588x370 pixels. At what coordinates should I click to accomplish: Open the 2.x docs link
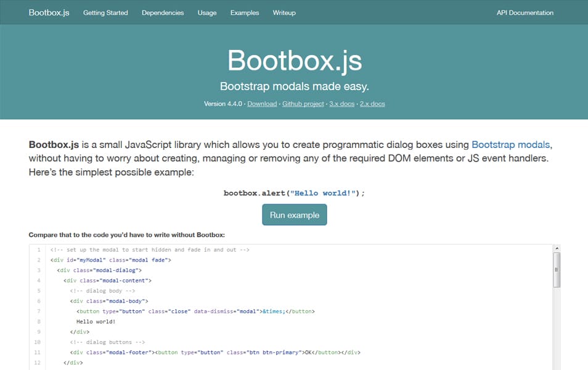click(x=372, y=104)
